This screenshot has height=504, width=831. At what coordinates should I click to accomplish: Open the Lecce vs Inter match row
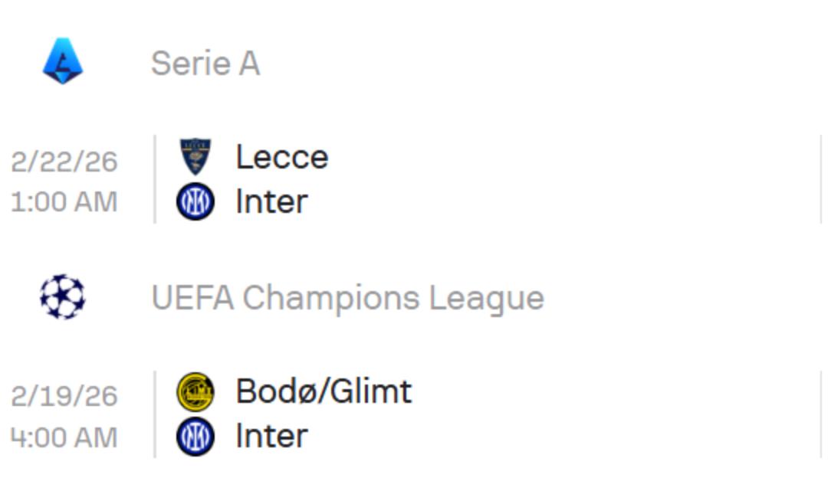click(x=537, y=179)
